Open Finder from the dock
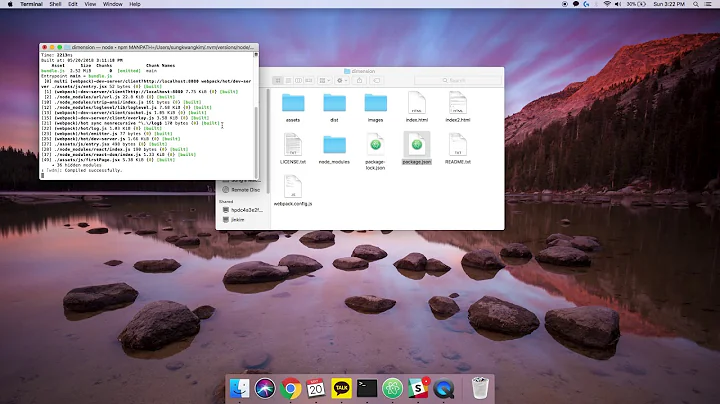Screen dimensions: 720x404 pyautogui.click(x=238, y=386)
